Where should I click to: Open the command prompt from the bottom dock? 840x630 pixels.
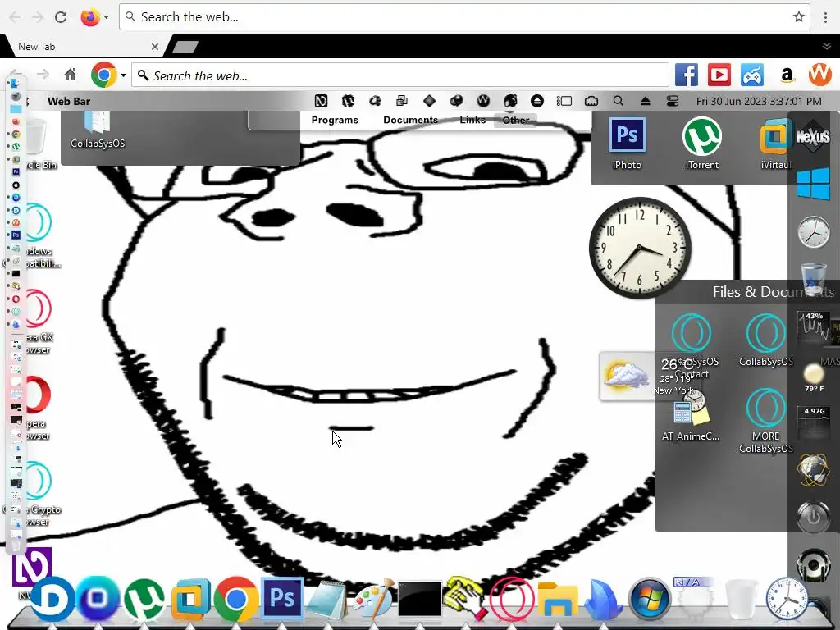(x=419, y=599)
